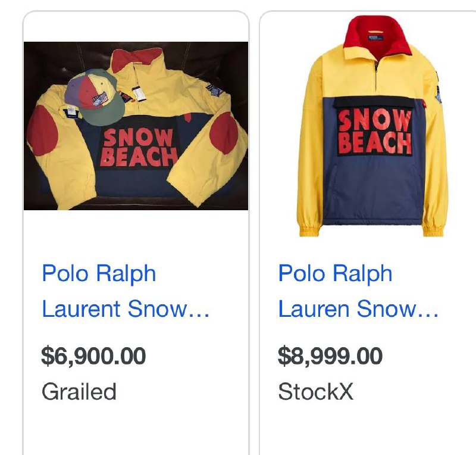The image size is (476, 455).
Task: Click empty area of the Grailed card below seller
Action: 136,432
